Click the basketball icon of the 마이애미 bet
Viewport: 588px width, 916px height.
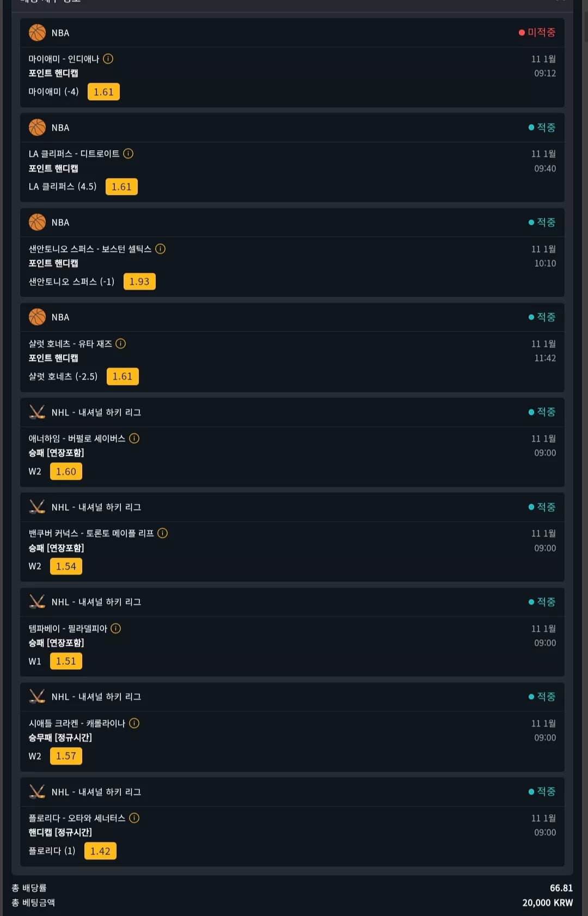[37, 33]
